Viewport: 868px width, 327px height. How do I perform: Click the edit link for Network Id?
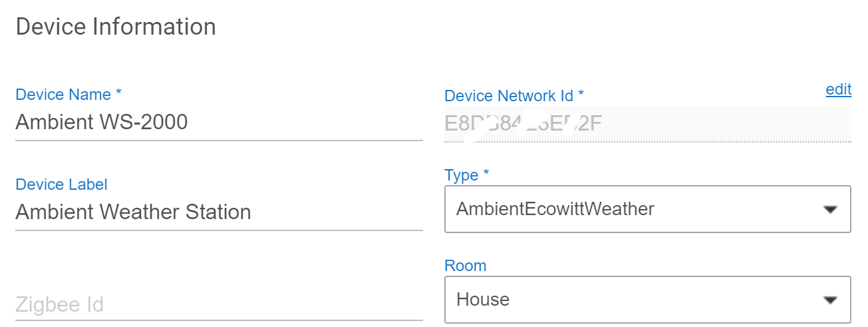[x=838, y=90]
